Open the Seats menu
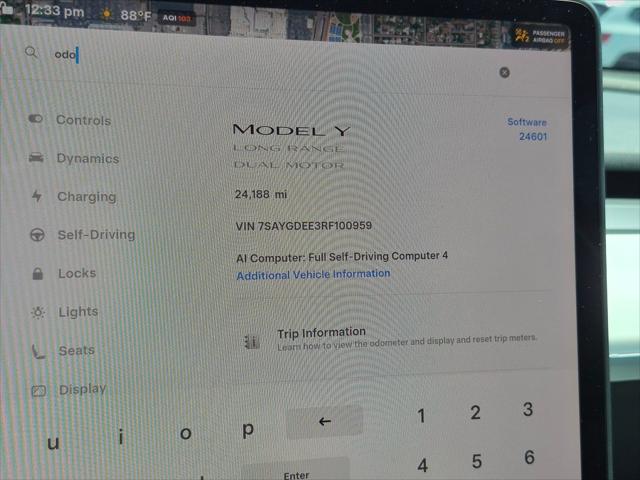Screen dimensions: 640x480 pyautogui.click(x=77, y=350)
